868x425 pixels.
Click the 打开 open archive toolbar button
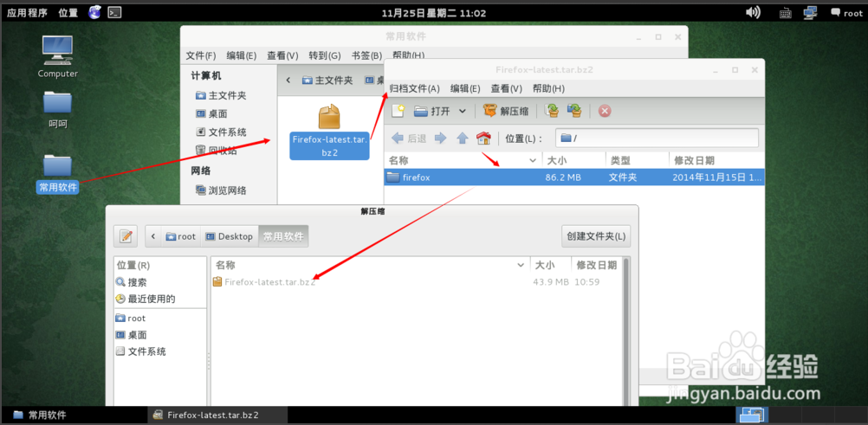pos(432,111)
